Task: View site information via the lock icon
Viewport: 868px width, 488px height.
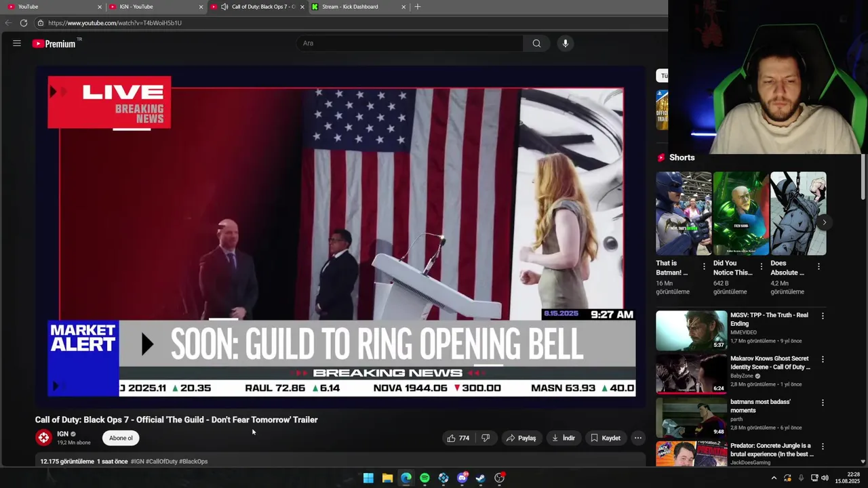Action: coord(41,23)
